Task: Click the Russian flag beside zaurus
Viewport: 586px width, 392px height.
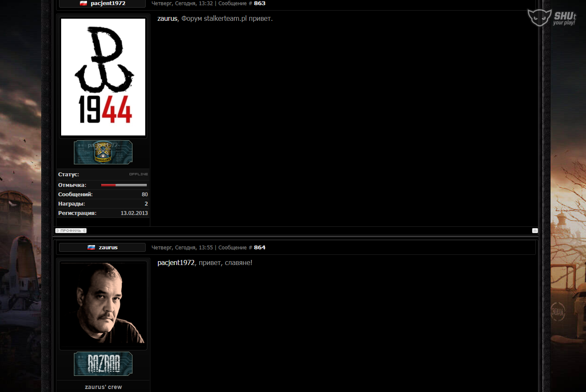Action: [91, 247]
